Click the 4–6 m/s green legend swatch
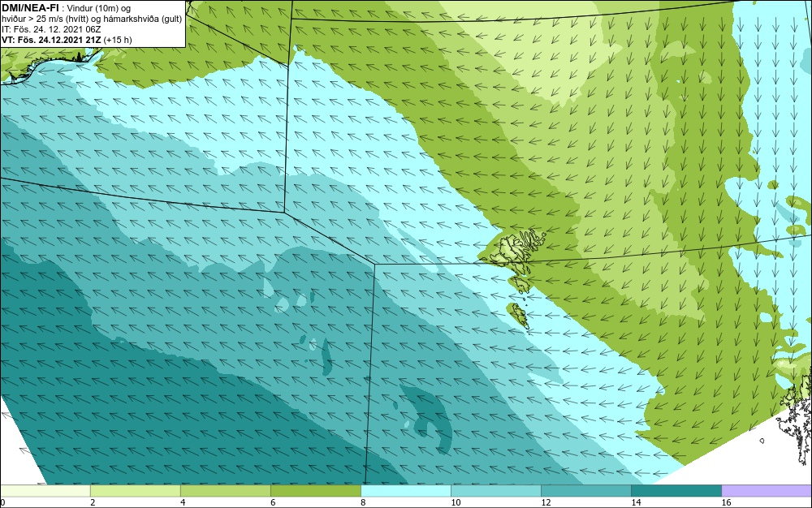Image resolution: width=812 pixels, height=508 pixels. [225, 490]
